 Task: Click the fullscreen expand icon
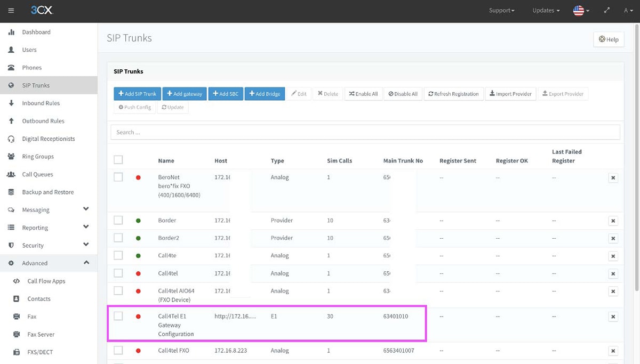tap(607, 11)
